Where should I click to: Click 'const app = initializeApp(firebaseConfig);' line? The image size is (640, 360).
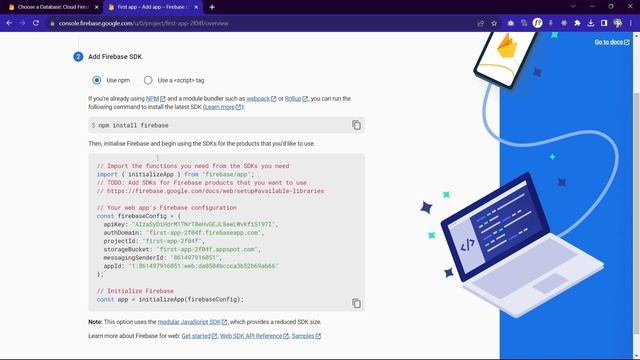170,300
